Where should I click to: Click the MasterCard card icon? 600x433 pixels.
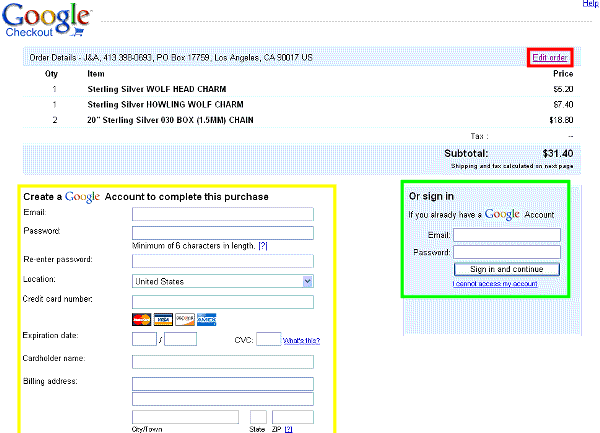[x=141, y=319]
